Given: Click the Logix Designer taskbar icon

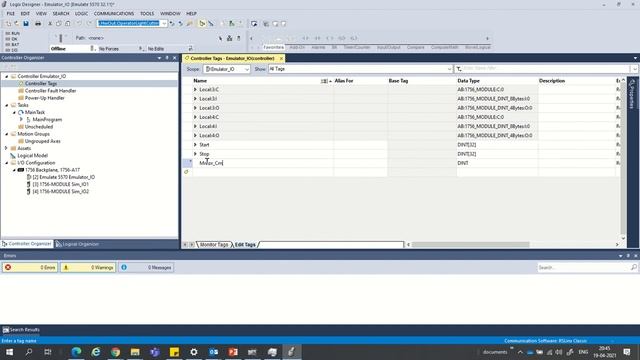Looking at the screenshot, I should click(291, 351).
